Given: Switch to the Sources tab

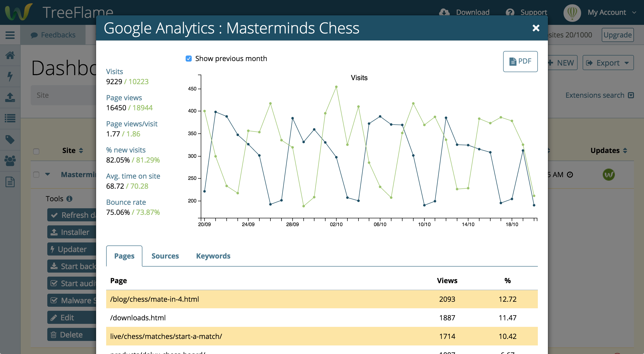Looking at the screenshot, I should point(165,256).
